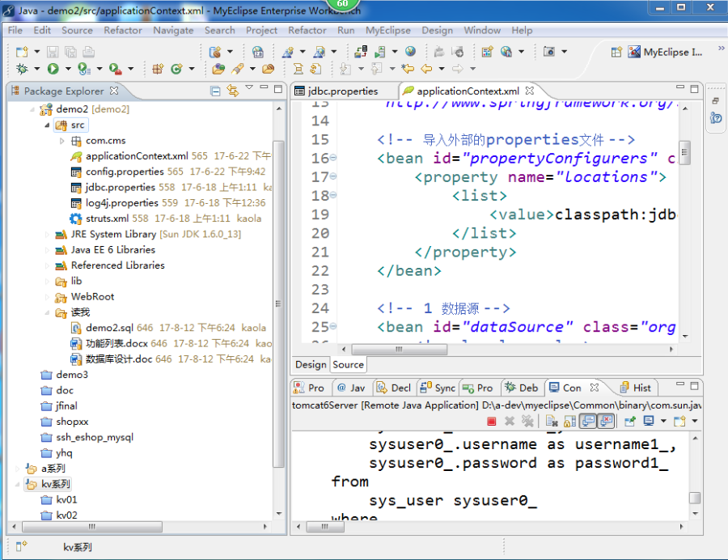Terminate the console with red stop
Image resolution: width=728 pixels, height=560 pixels.
click(492, 421)
